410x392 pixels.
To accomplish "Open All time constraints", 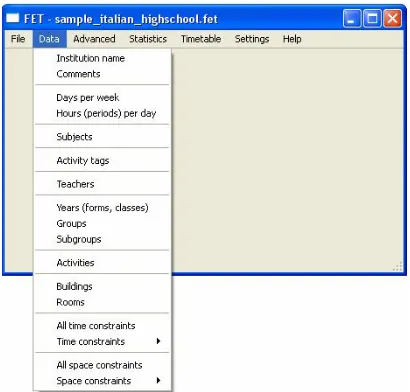I will [103, 326].
